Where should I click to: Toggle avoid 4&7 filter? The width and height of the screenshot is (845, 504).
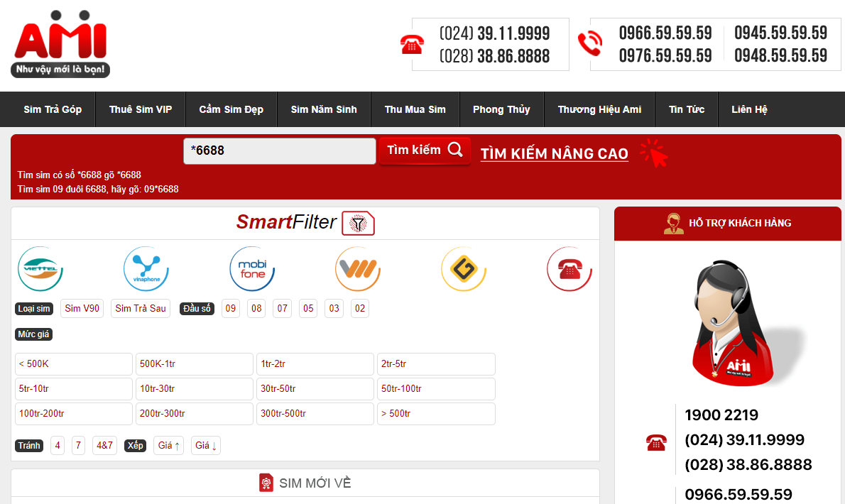coord(104,446)
